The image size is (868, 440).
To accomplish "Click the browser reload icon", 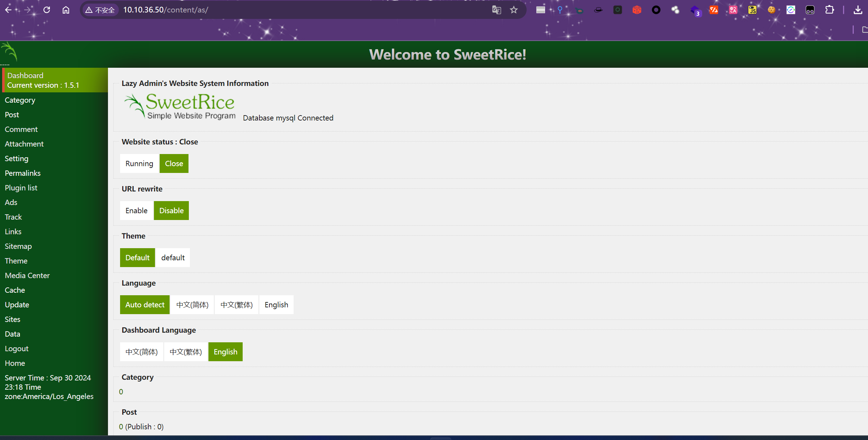I will tap(47, 10).
